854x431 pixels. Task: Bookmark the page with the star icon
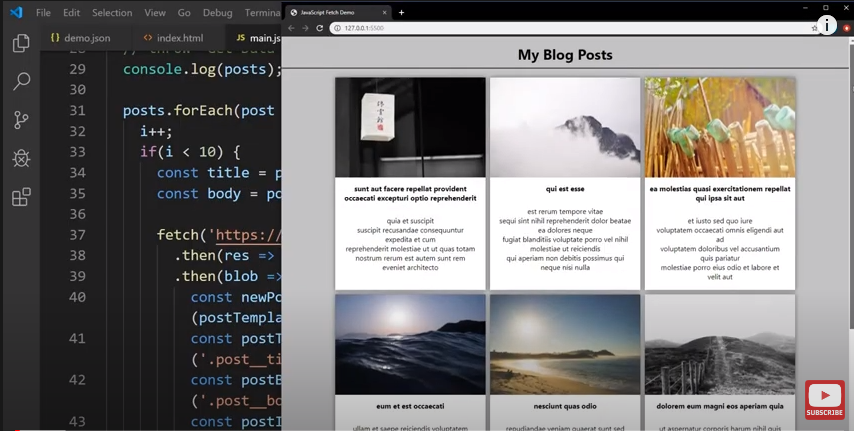[814, 28]
